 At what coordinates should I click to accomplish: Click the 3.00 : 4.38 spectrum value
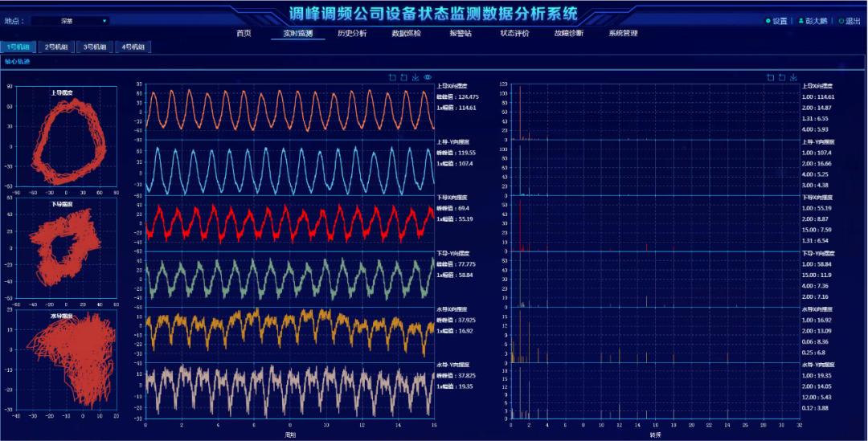(x=816, y=186)
